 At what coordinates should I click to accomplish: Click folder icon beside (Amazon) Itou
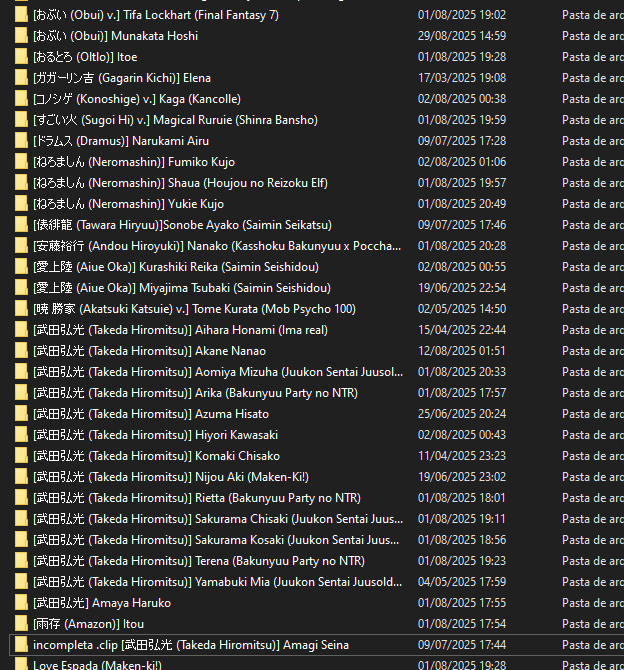tap(21, 624)
